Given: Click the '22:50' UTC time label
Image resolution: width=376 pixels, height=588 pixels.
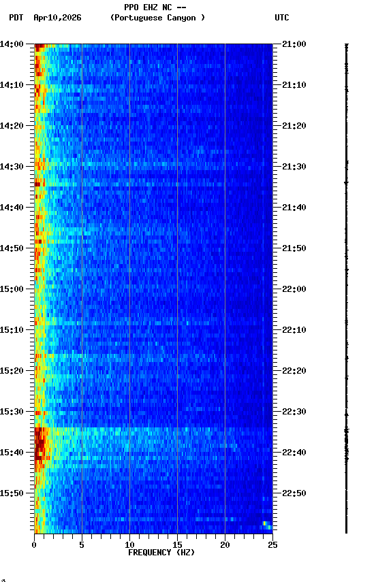Looking at the screenshot, I should (294, 493).
